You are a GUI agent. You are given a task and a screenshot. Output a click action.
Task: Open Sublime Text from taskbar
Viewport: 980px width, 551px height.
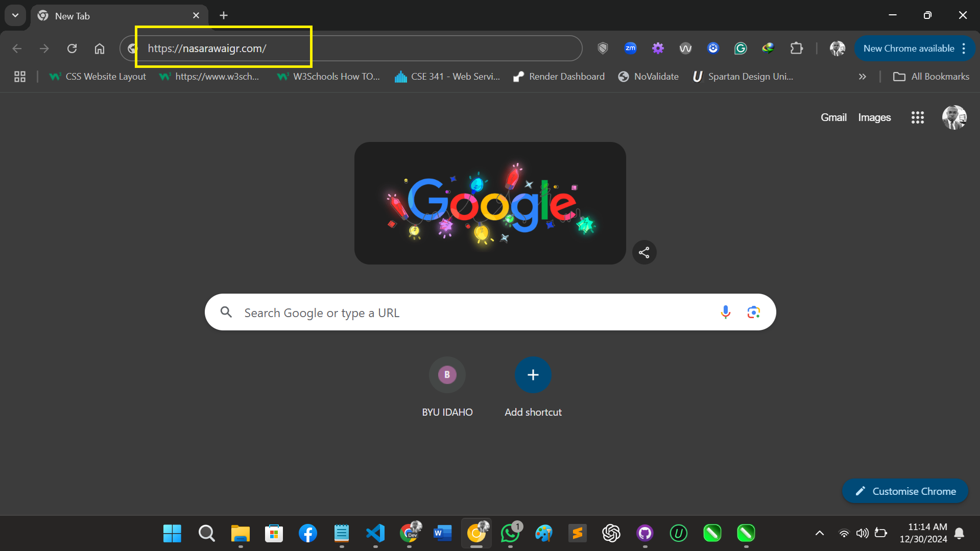point(578,534)
